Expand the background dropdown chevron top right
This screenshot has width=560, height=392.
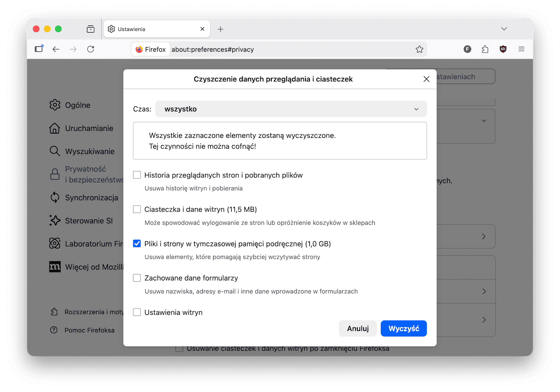(484, 121)
